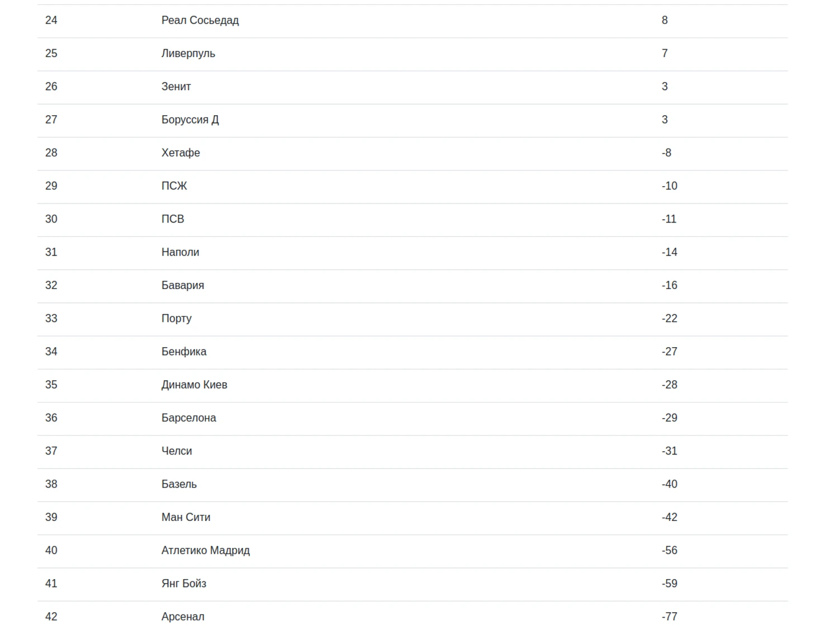Select the Барселона team name
This screenshot has width=816, height=644.
189,418
